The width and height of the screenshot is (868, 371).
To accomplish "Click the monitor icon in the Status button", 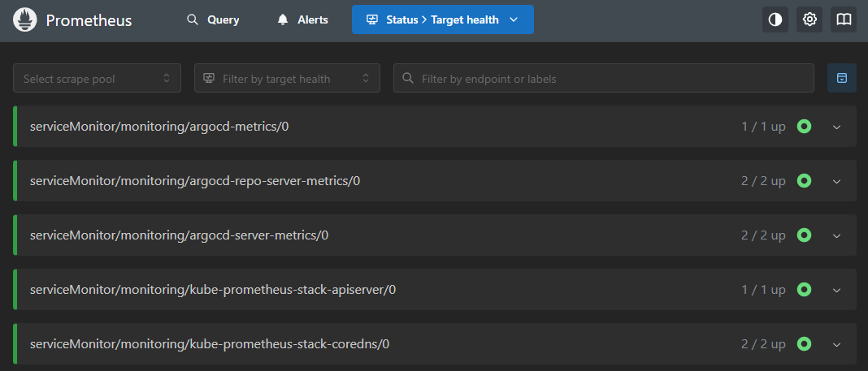I will click(x=372, y=20).
